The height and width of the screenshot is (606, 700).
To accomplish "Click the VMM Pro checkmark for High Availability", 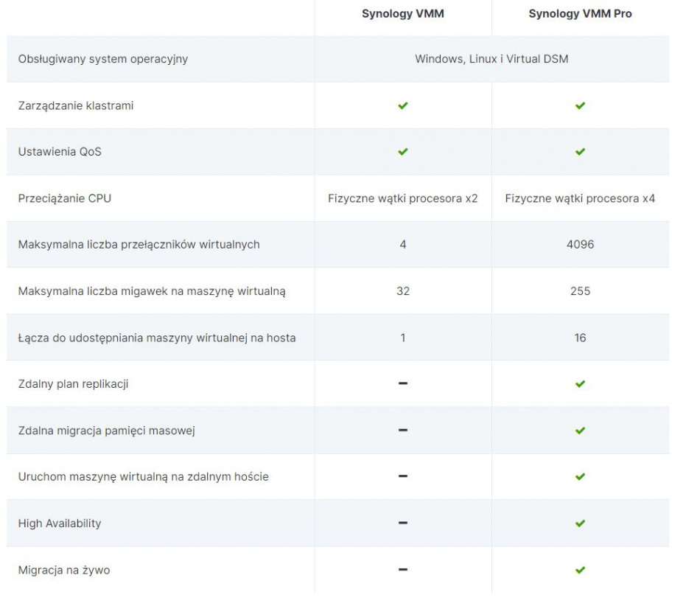I will click(x=580, y=523).
